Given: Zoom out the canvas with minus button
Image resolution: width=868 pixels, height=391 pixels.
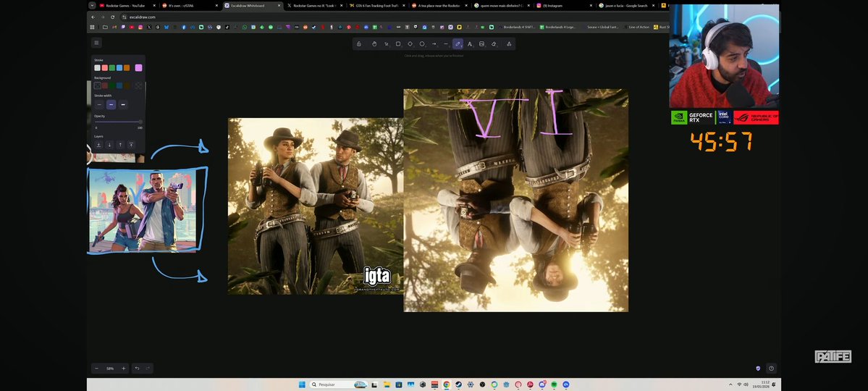Looking at the screenshot, I should coord(97,369).
